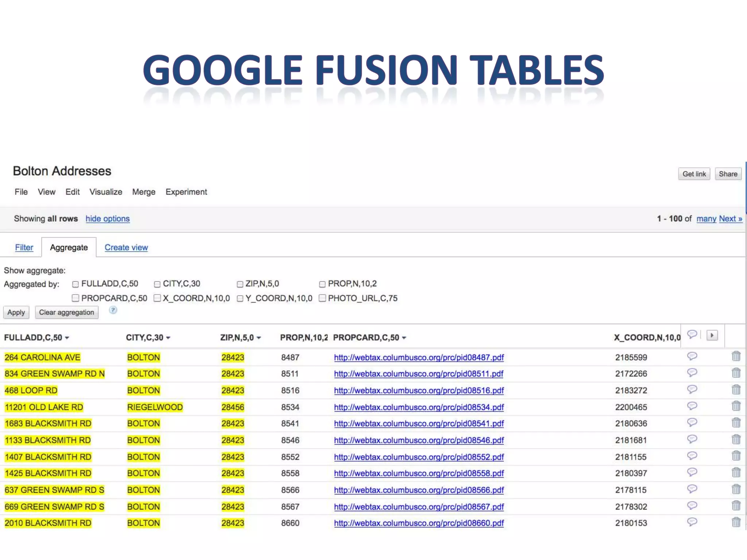
Task: Go to the Next page of rows
Action: point(730,219)
